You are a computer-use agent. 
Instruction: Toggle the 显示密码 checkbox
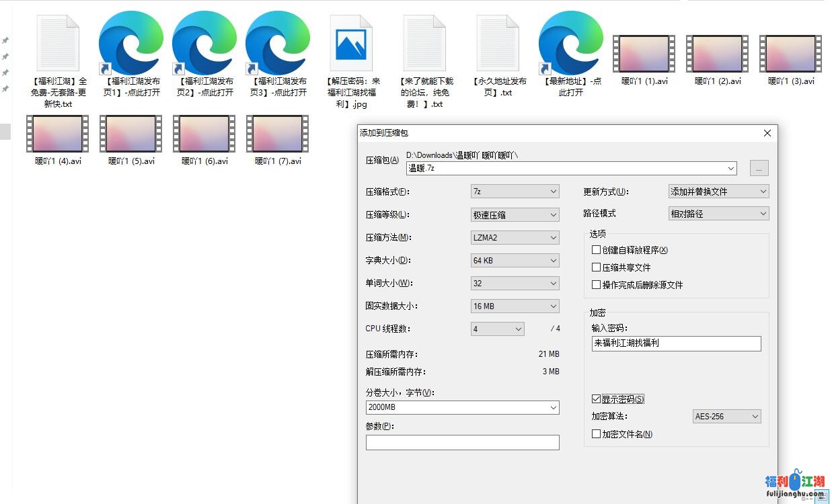pyautogui.click(x=596, y=399)
